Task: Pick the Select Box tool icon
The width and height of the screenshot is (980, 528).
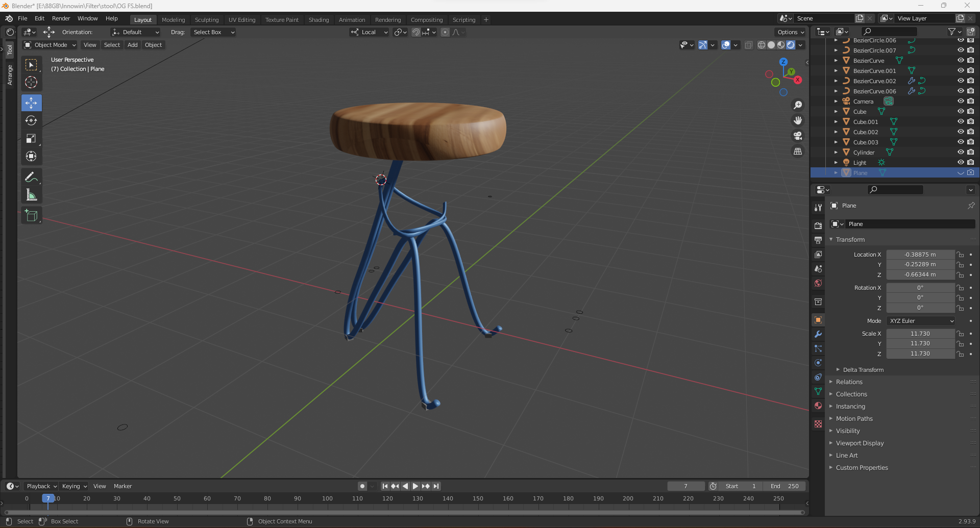Action: (x=31, y=65)
